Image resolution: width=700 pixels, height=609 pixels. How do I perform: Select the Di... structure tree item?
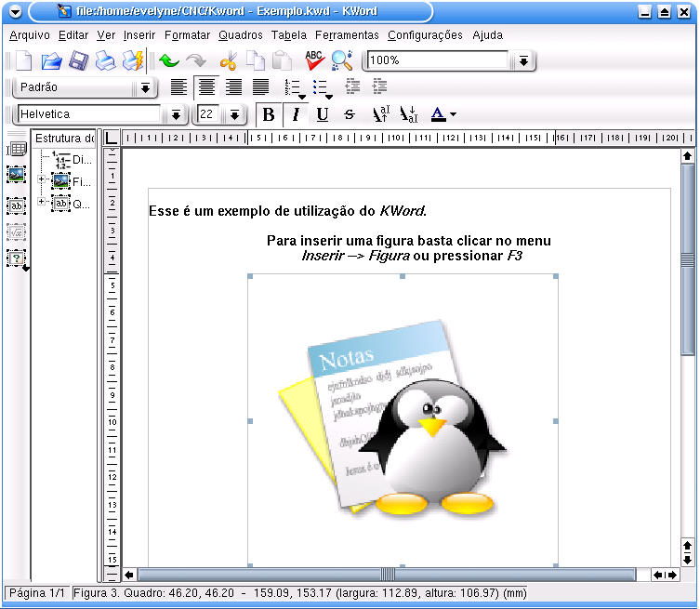tap(72, 159)
